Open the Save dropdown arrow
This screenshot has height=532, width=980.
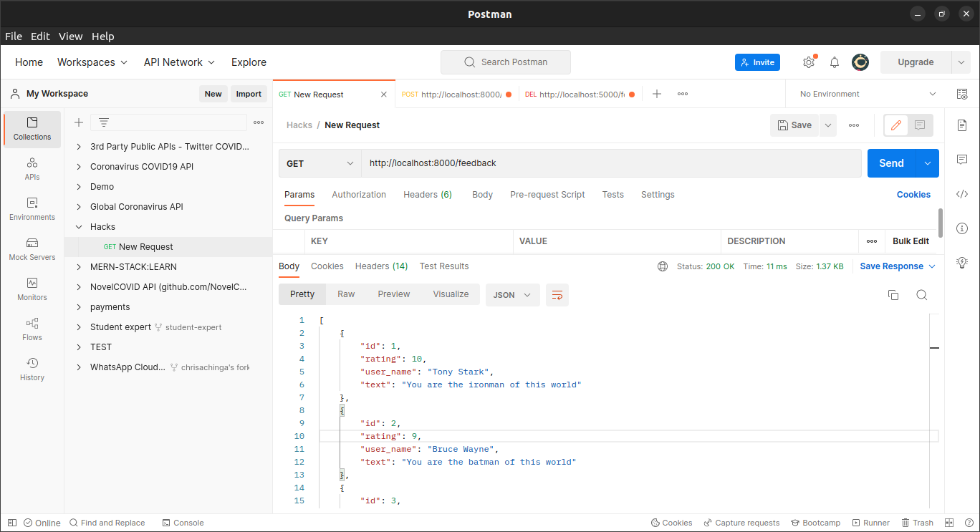tap(828, 125)
